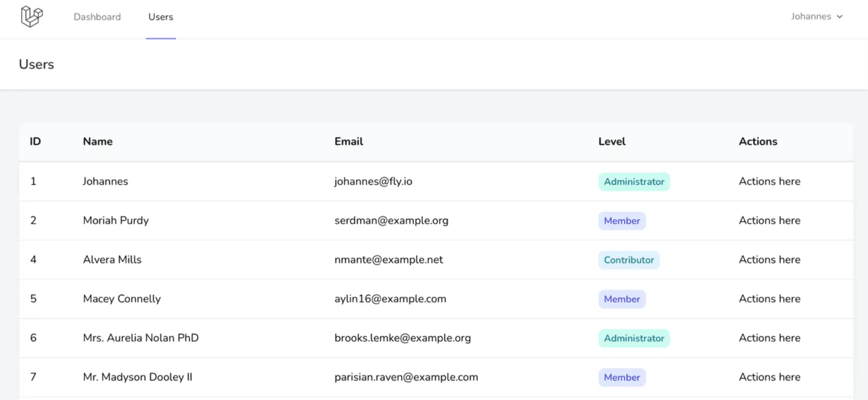
Task: Click the Member badge for Moriah Purdy
Action: click(621, 221)
